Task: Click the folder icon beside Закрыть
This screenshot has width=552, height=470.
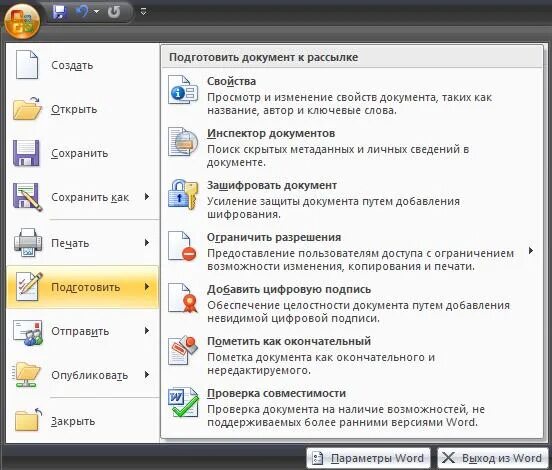Action: point(29,420)
